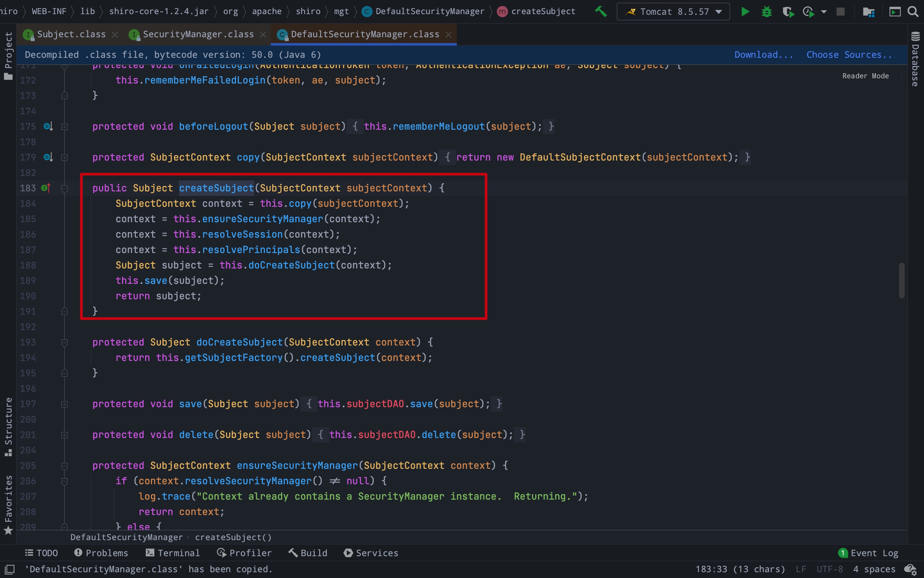Screen dimensions: 924x578
Task: Click the LF line separator indicator
Action: pos(801,569)
